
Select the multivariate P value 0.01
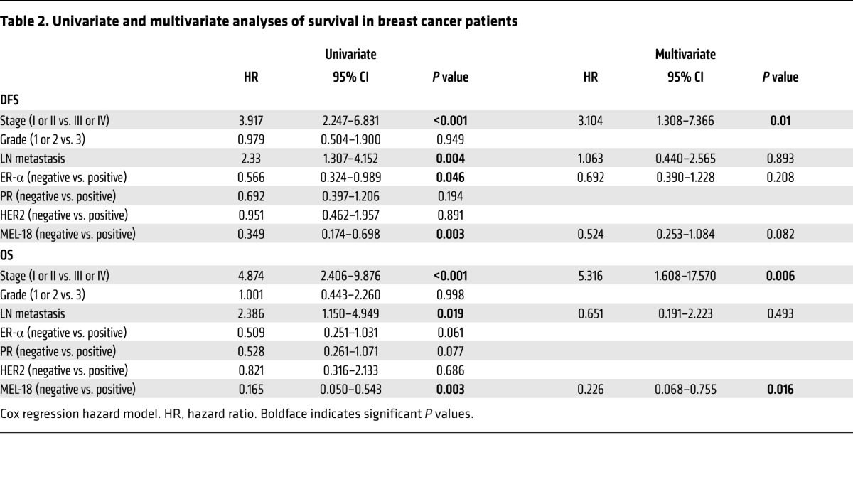(780, 121)
